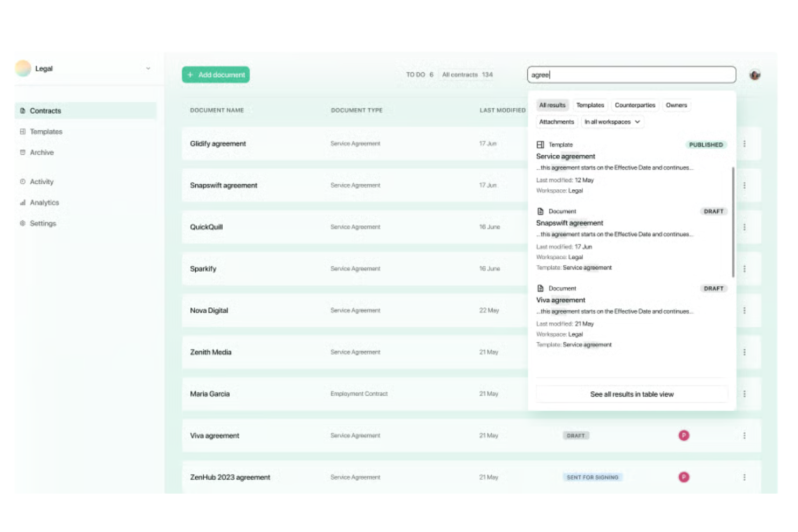Open the TO DO 6 tab

(419, 74)
